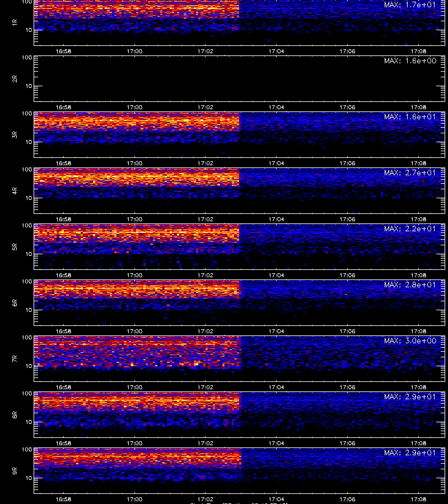Select the 1R panel axis label
Viewport: 448px width, 504px height.
pyautogui.click(x=15, y=22)
